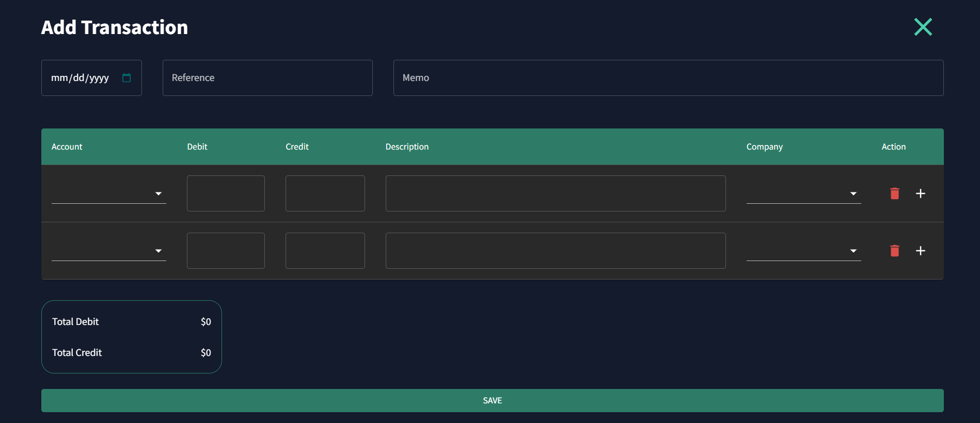Click the first row Debit input
The width and height of the screenshot is (980, 423).
click(226, 193)
